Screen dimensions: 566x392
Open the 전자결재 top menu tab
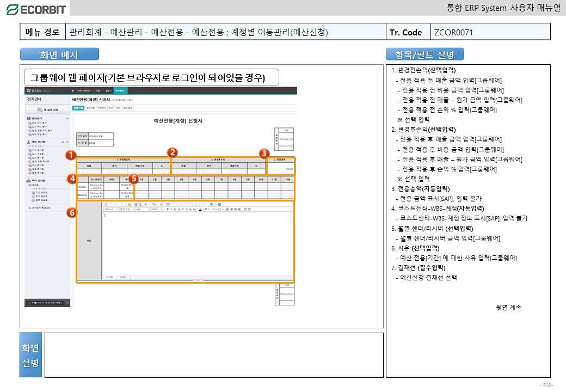120,90
